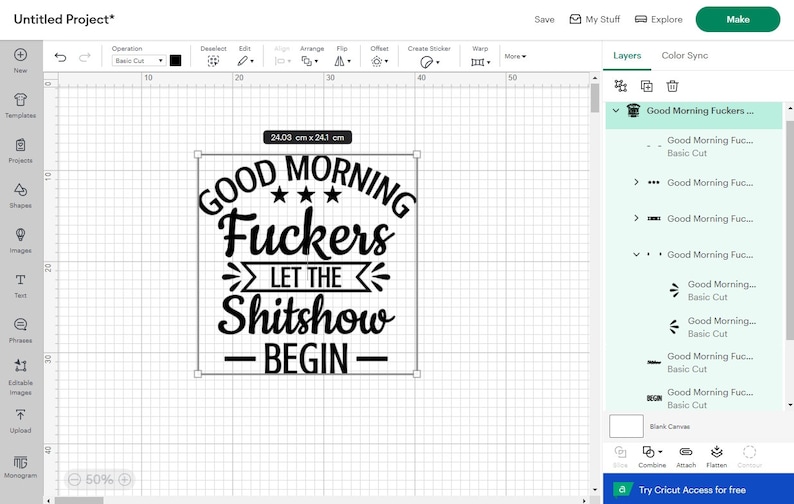Click the Make button

click(x=738, y=19)
